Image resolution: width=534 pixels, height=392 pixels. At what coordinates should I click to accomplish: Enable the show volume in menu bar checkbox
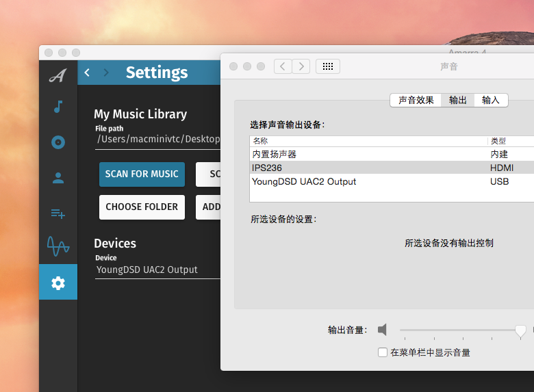pos(383,352)
